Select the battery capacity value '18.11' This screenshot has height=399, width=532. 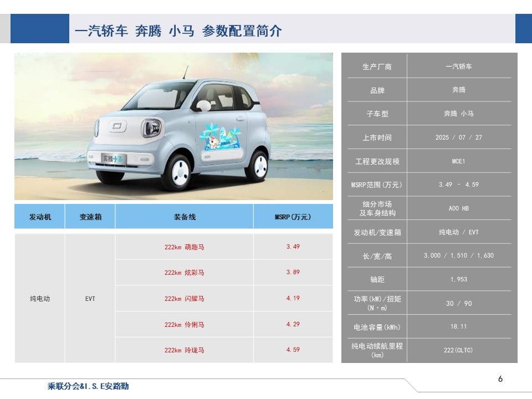pyautogui.click(x=459, y=326)
